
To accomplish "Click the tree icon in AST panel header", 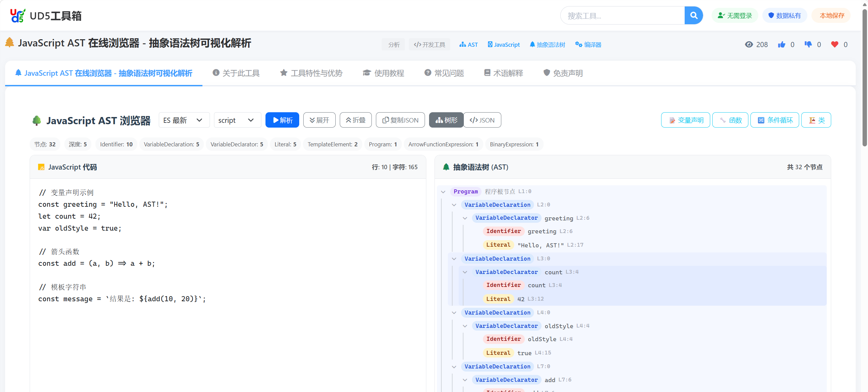I will tap(446, 167).
